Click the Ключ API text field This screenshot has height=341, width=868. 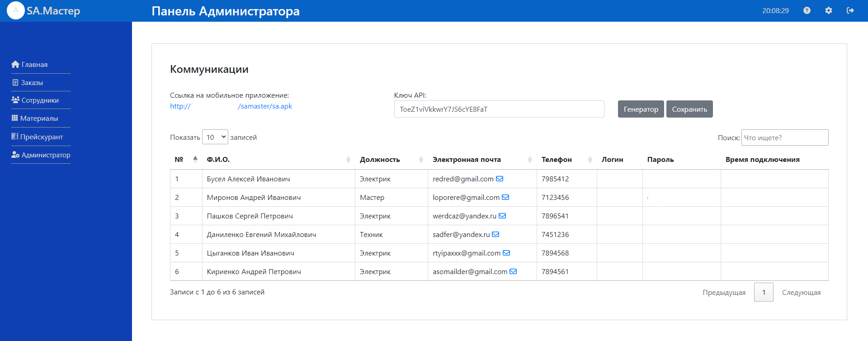(499, 109)
